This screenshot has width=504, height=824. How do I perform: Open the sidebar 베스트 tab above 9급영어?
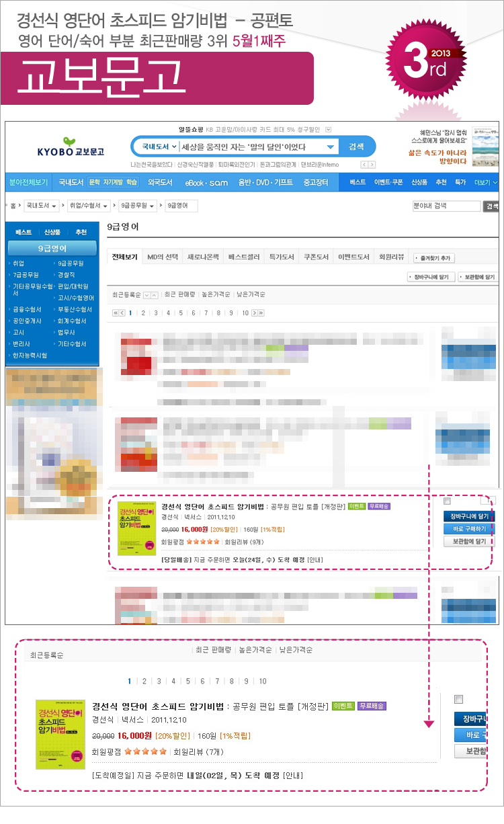coord(24,232)
